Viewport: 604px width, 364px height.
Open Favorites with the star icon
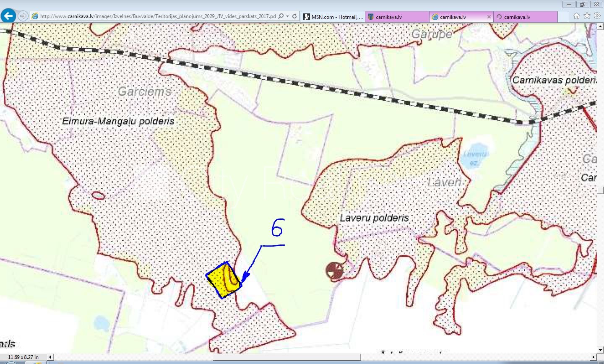tap(587, 16)
